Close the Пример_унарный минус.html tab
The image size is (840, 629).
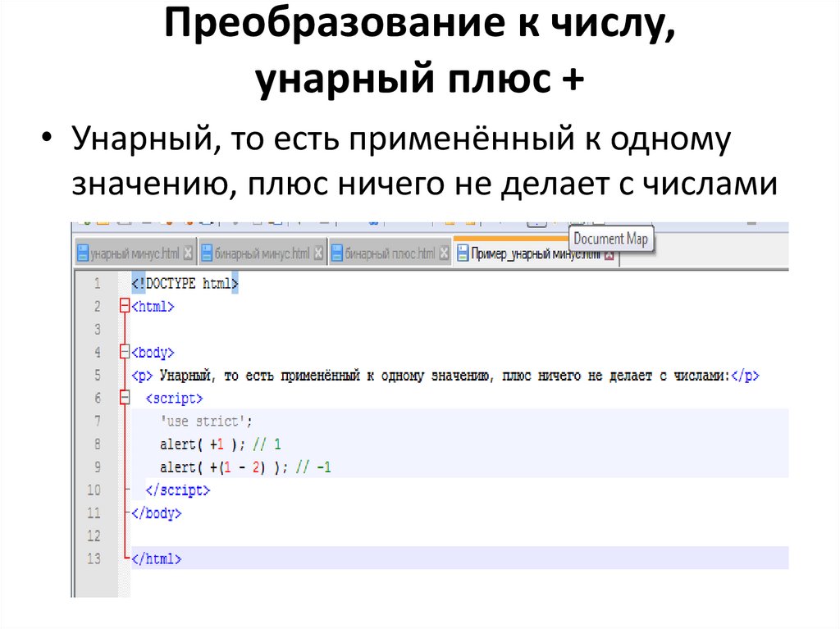[609, 256]
